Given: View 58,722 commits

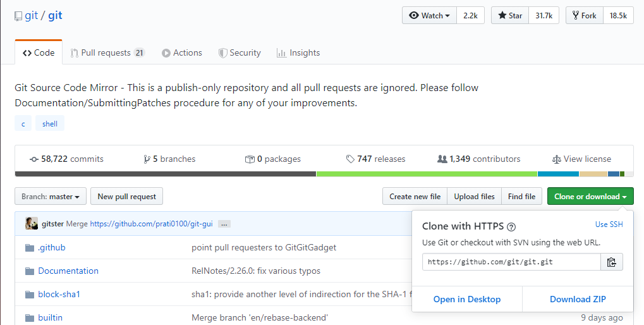Looking at the screenshot, I should click(x=66, y=159).
